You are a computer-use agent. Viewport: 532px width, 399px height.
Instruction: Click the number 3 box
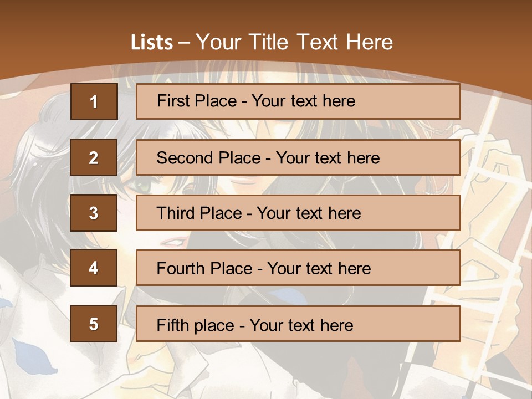(94, 213)
